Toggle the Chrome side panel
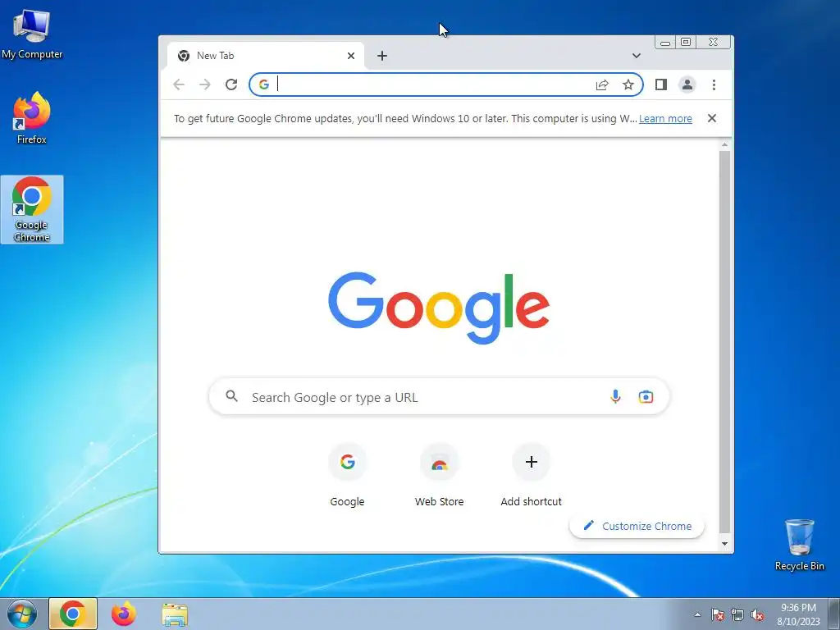 tap(661, 84)
